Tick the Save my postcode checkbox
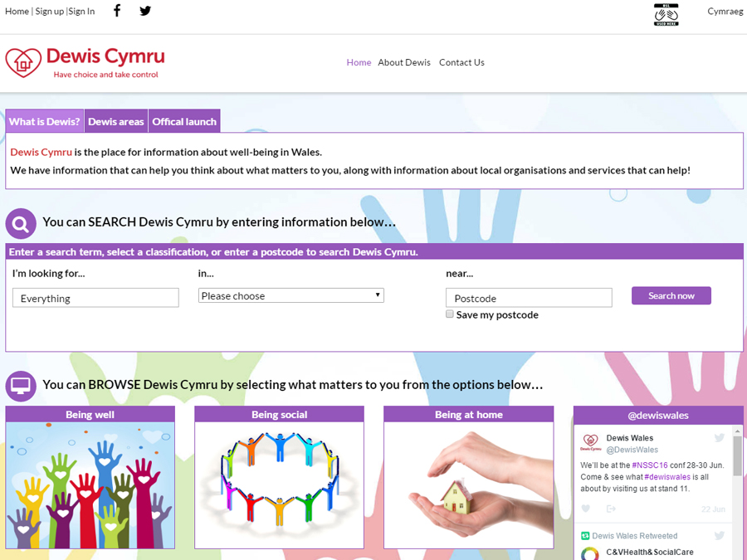 point(449,314)
